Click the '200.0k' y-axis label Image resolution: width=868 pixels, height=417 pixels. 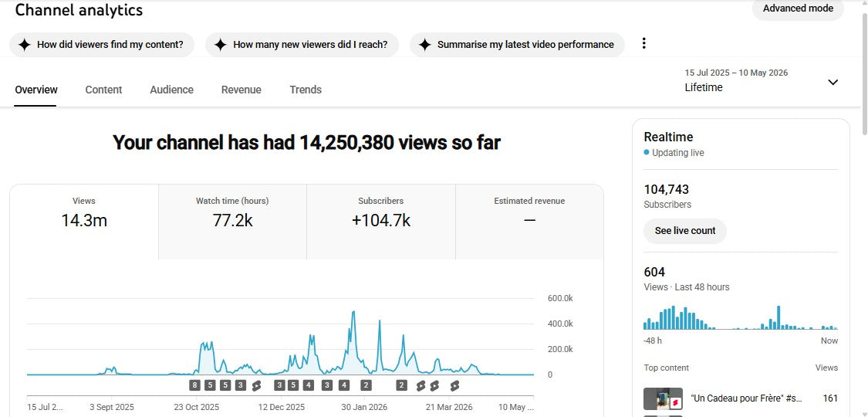point(560,350)
